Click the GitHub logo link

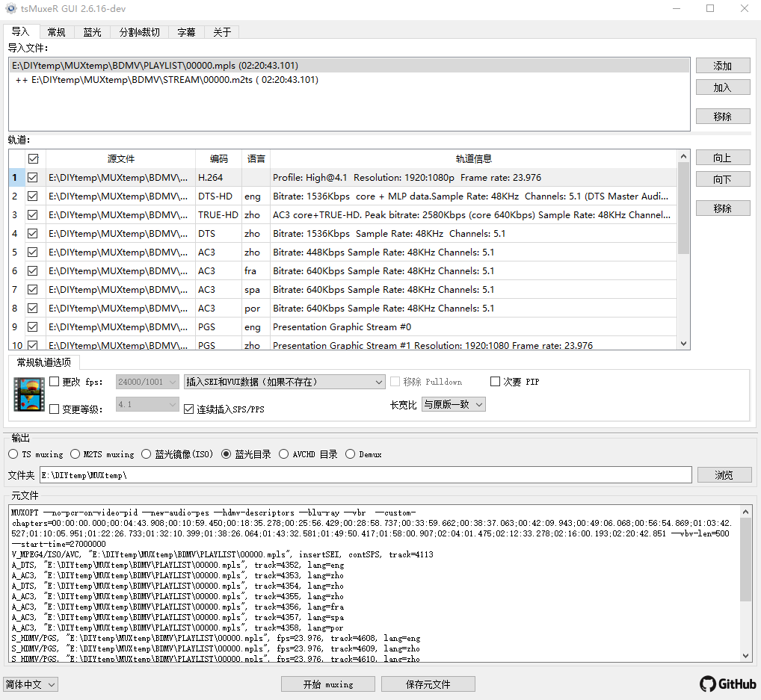click(727, 684)
